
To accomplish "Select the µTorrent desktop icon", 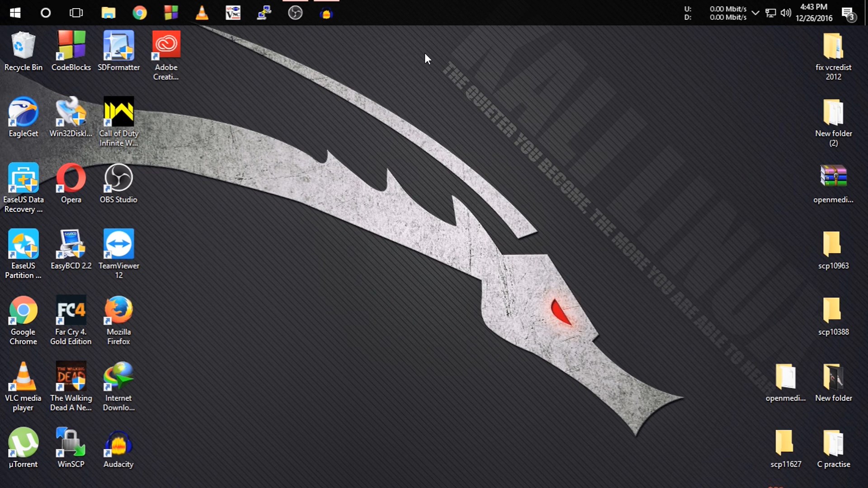I will (x=23, y=448).
